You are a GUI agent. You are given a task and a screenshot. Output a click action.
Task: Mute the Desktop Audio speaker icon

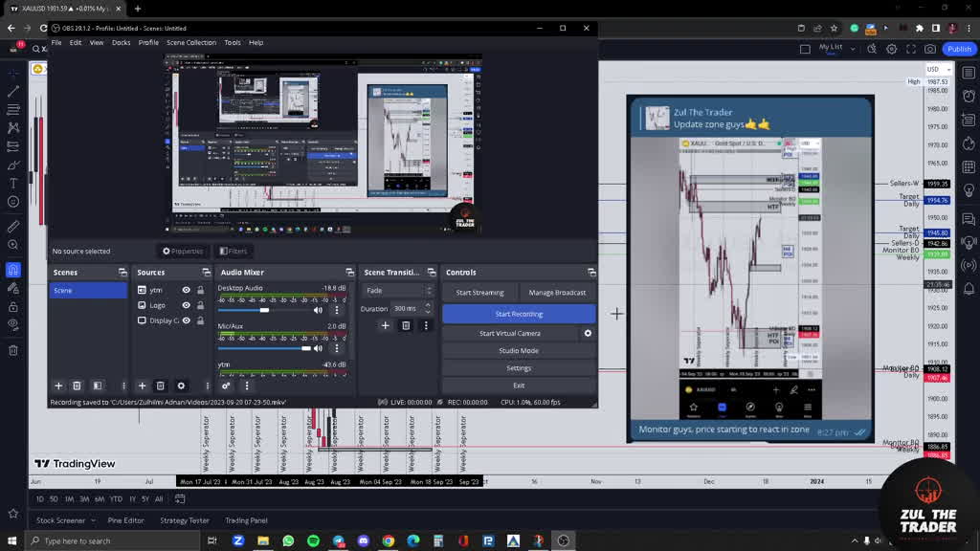(x=318, y=310)
